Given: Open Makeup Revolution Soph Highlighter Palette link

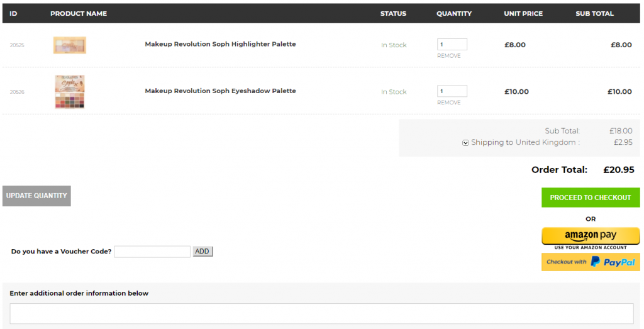Looking at the screenshot, I should [x=220, y=45].
